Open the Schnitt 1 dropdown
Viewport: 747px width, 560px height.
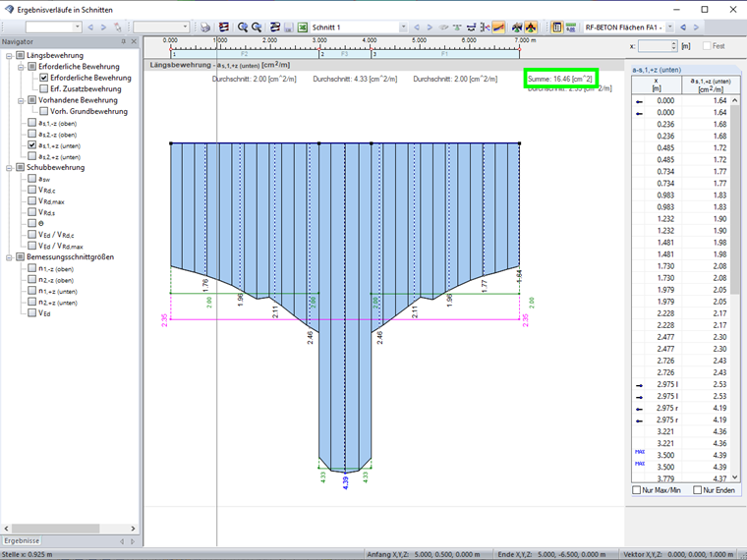coord(403,28)
